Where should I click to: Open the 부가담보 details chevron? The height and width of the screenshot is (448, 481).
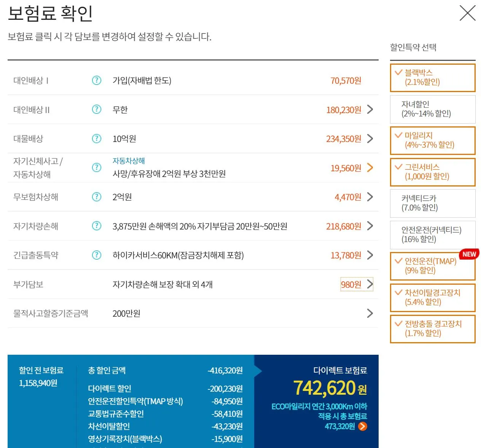[370, 284]
